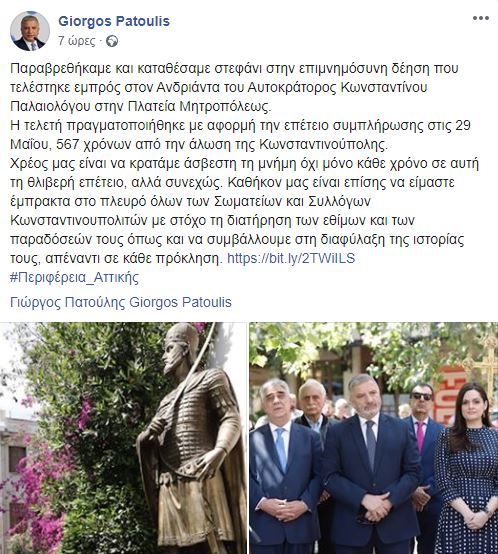498x554 pixels.
Task: Follow the bit.ly/2TWiILS link
Action: (291, 258)
